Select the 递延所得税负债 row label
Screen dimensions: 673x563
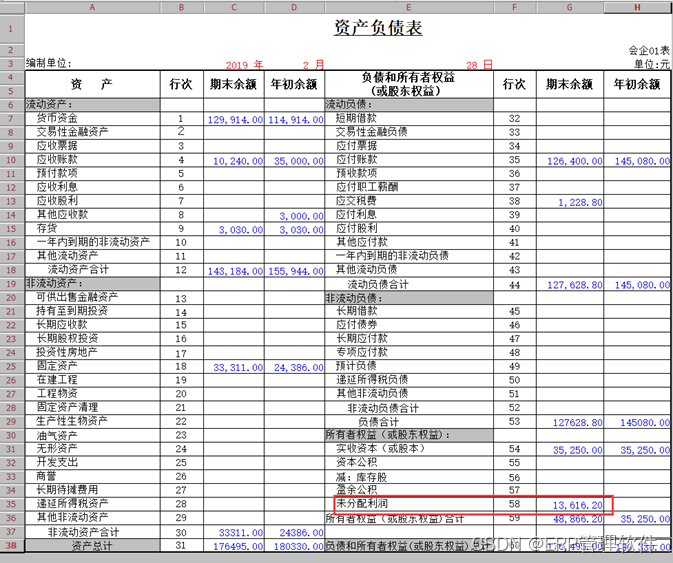pyautogui.click(x=372, y=379)
